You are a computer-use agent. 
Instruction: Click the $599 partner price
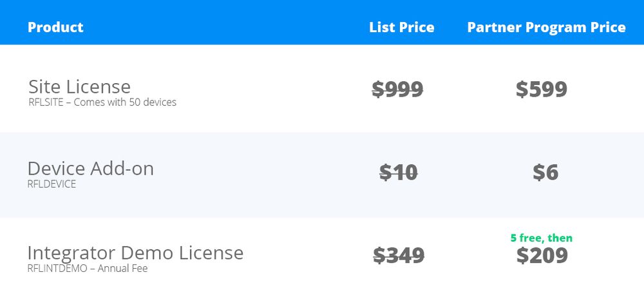coord(541,89)
